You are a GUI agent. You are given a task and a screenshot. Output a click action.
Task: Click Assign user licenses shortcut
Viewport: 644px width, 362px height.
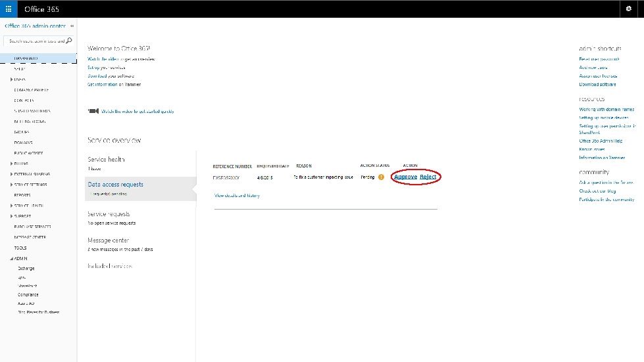point(598,76)
